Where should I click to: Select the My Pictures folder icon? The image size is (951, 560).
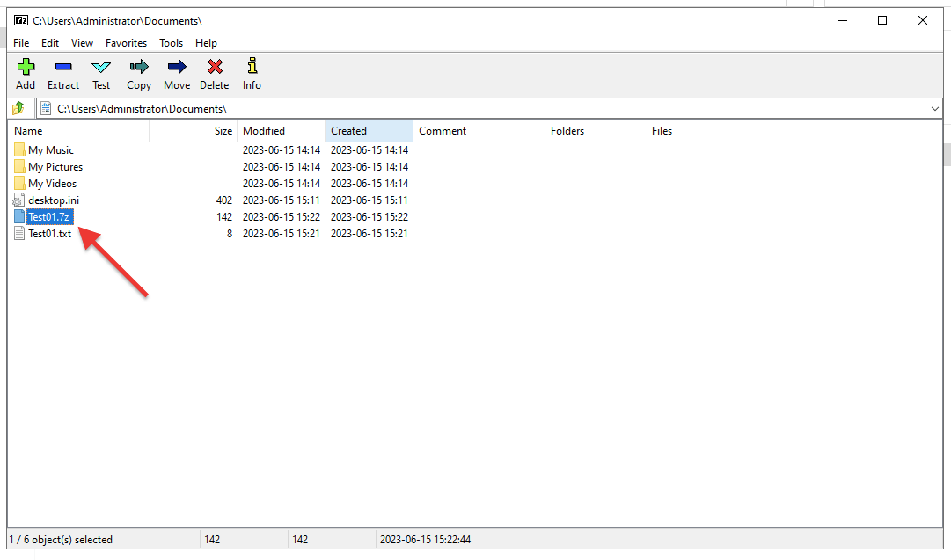pos(19,167)
